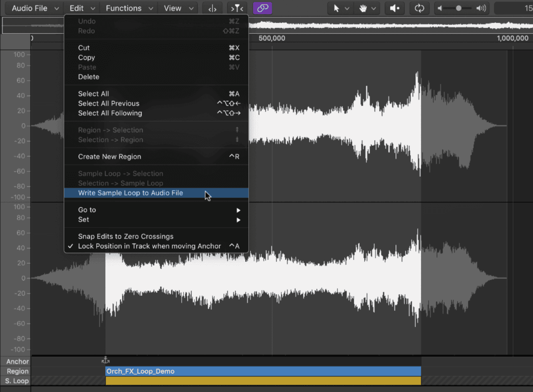Close the open Edit menu

click(82, 8)
